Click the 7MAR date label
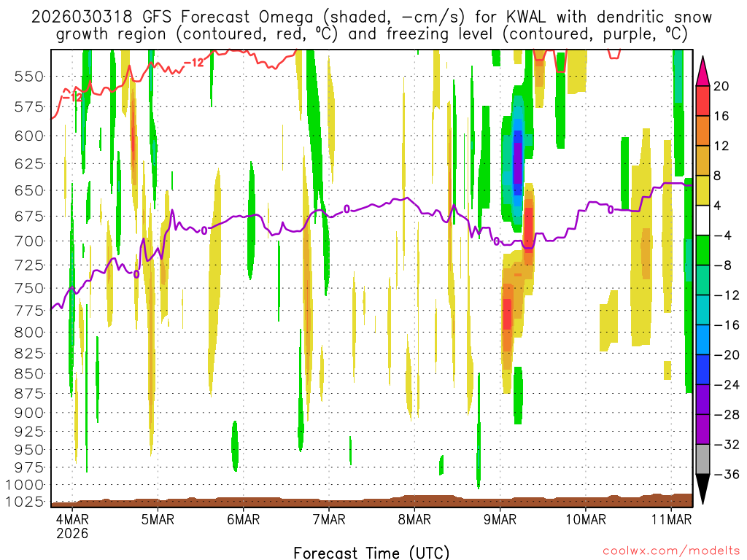 click(329, 519)
